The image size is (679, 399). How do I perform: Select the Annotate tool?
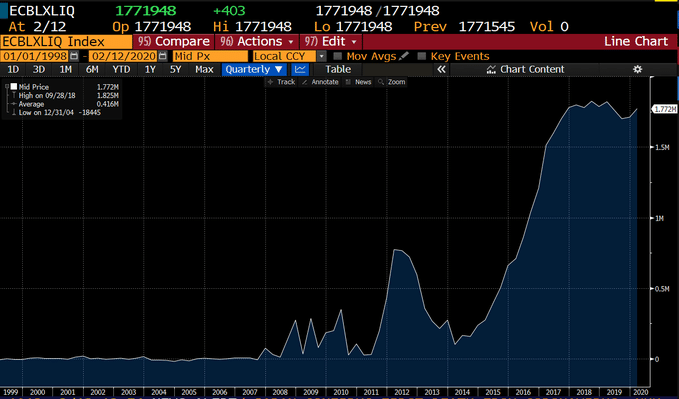coord(320,82)
